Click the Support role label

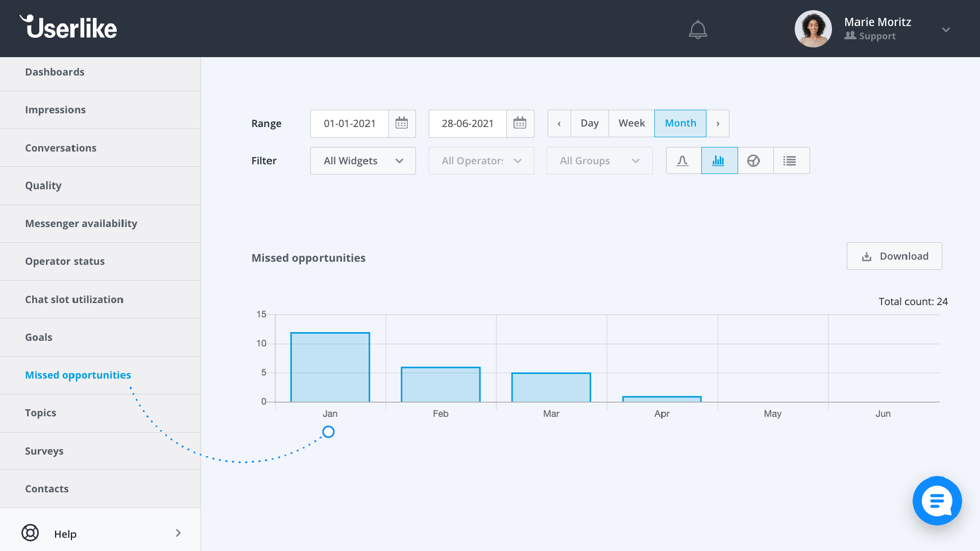[877, 36]
